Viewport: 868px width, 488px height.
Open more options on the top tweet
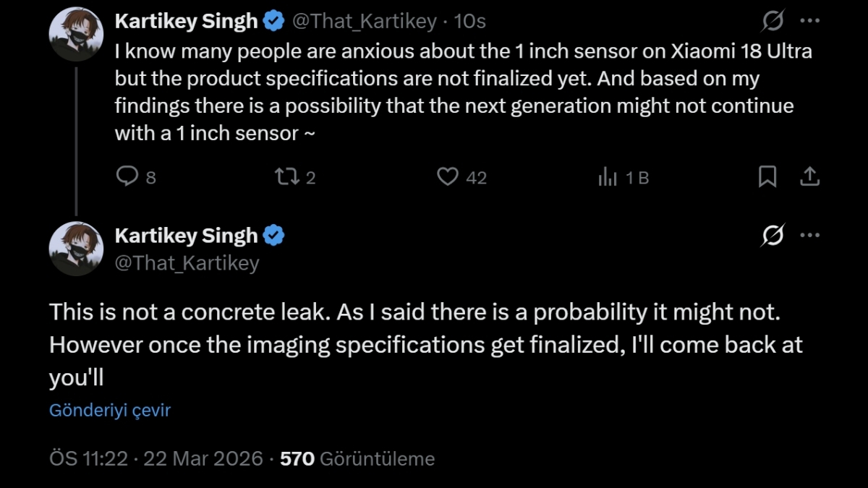pyautogui.click(x=810, y=22)
